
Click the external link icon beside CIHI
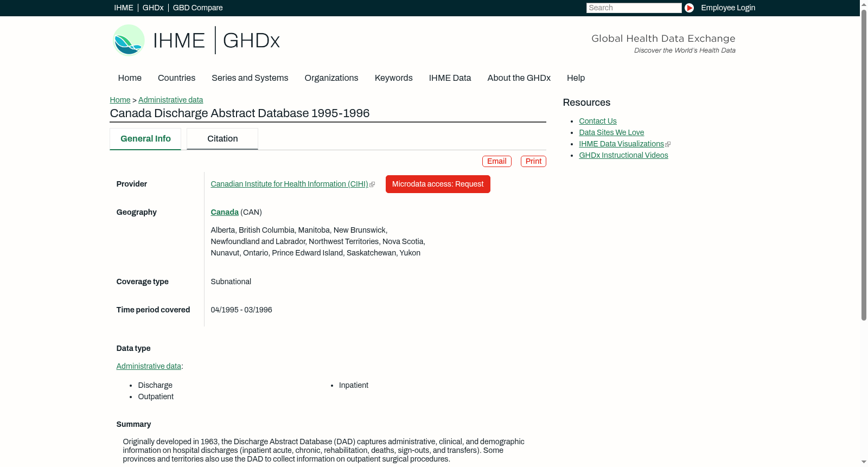(x=372, y=184)
